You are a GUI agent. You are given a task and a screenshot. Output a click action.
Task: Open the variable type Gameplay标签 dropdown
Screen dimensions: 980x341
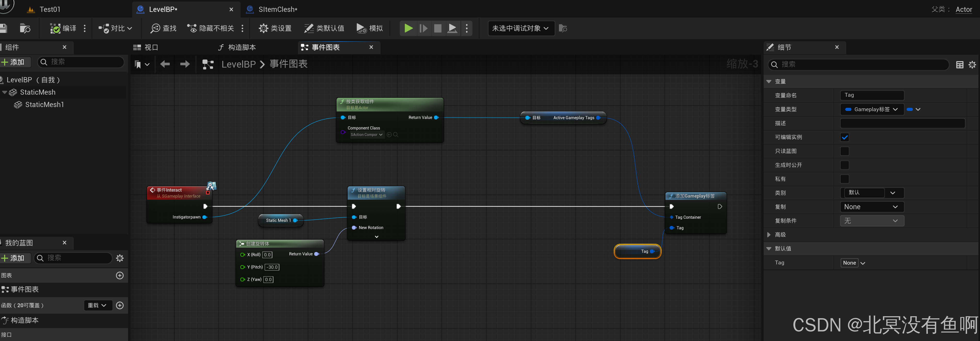872,109
